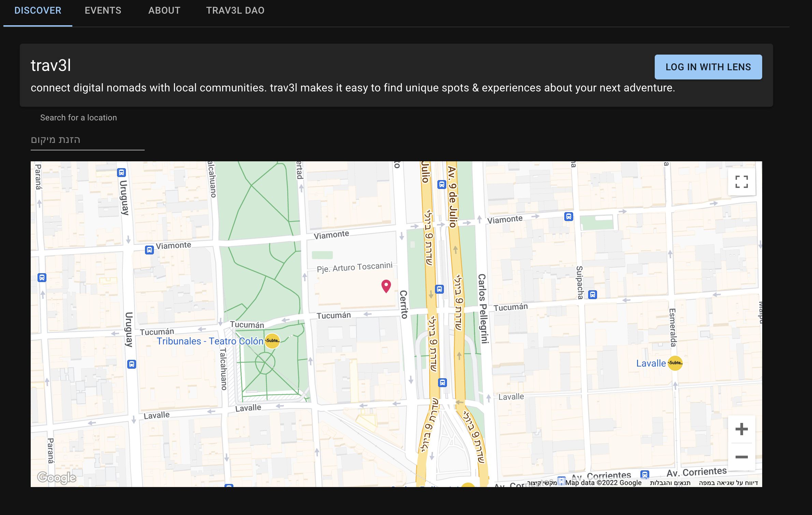
Task: Click the Map data ©2022 Google text
Action: 603,483
